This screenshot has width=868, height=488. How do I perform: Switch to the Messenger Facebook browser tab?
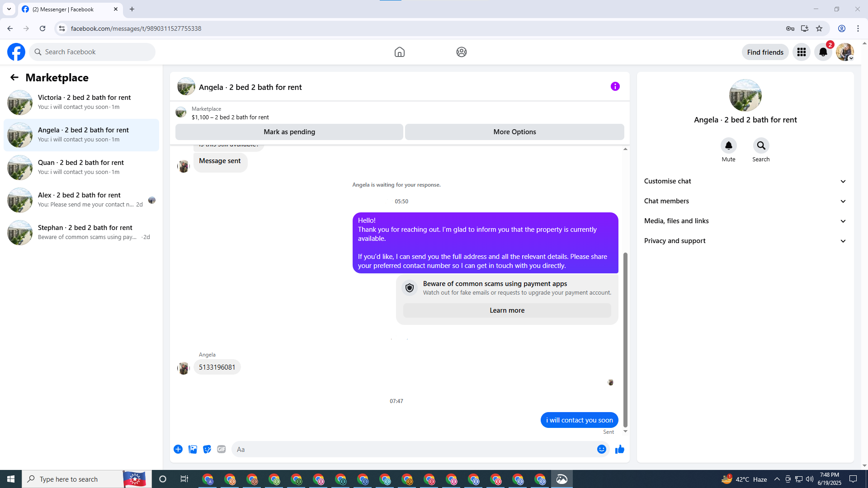point(70,9)
